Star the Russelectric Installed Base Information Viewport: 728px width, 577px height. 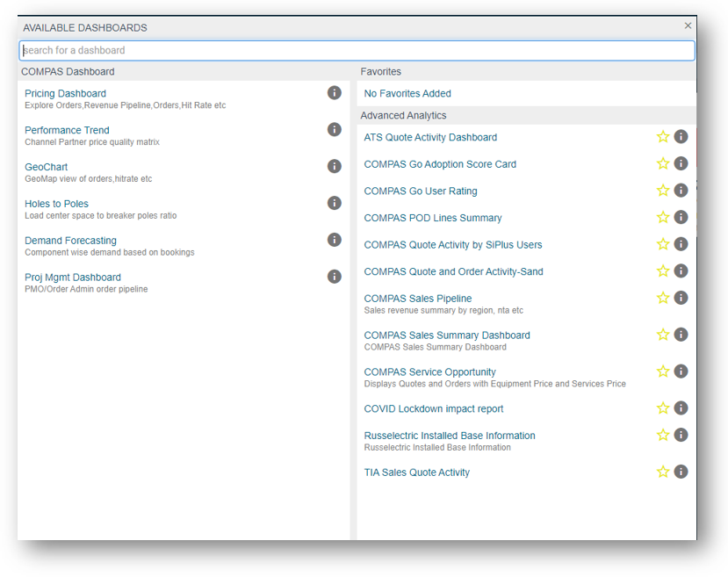pyautogui.click(x=663, y=436)
